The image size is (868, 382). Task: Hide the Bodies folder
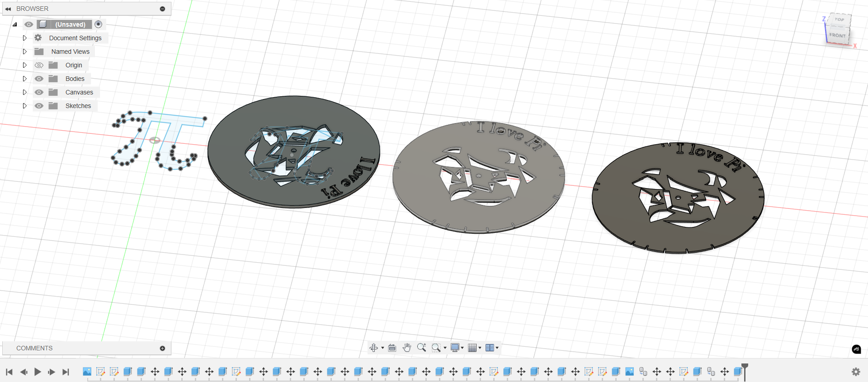[x=39, y=79]
